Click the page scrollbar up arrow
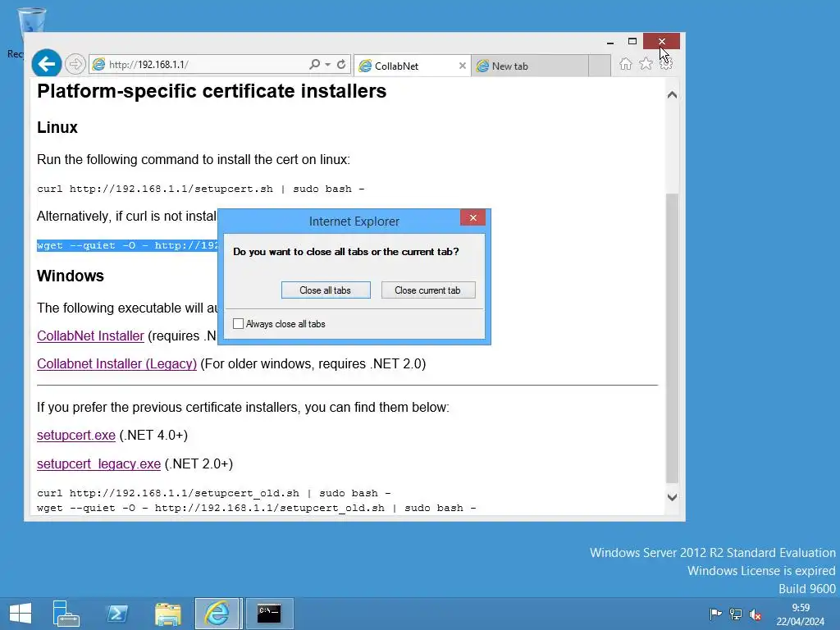The height and width of the screenshot is (630, 840). pyautogui.click(x=673, y=95)
